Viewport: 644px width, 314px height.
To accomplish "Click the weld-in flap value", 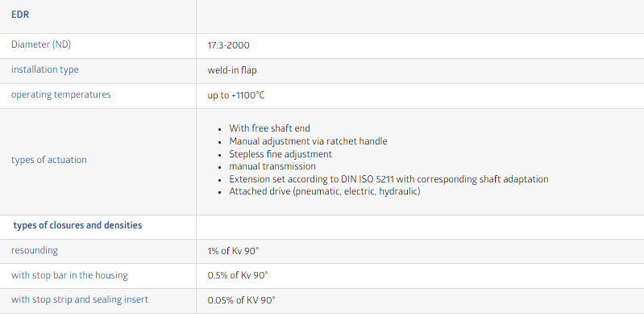I will tap(232, 70).
